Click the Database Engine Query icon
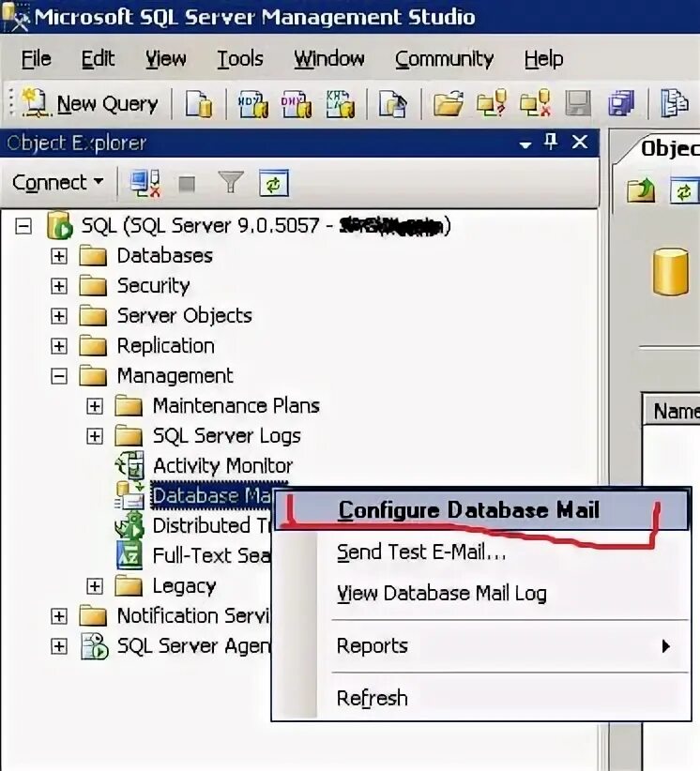Image resolution: width=700 pixels, height=771 pixels. pyautogui.click(x=199, y=104)
